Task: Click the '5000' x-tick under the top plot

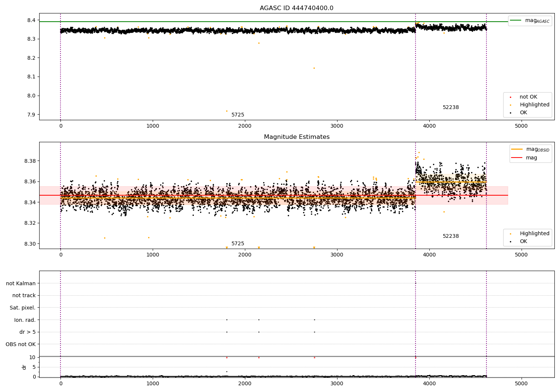Action: pyautogui.click(x=522, y=126)
